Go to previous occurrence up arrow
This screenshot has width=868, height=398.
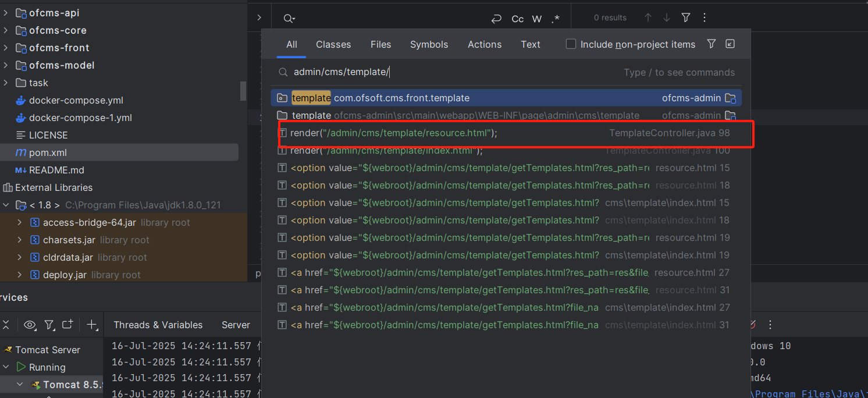coord(648,18)
